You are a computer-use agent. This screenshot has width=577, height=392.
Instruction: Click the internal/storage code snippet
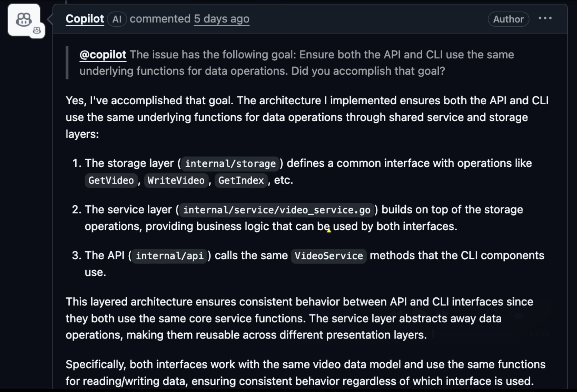point(230,164)
